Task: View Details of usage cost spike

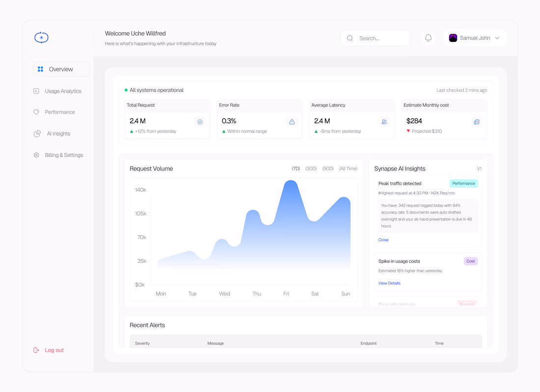Action: pos(389,283)
